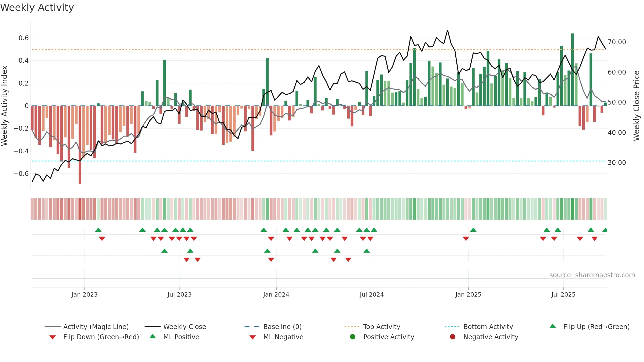Click the last flip-up marker at chart's right edge
644x362 pixels.
coord(605,230)
